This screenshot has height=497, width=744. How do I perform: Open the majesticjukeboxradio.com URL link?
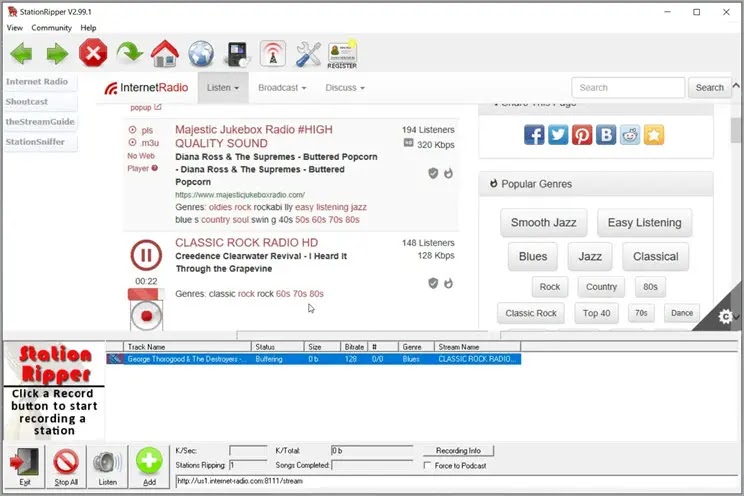coord(240,195)
